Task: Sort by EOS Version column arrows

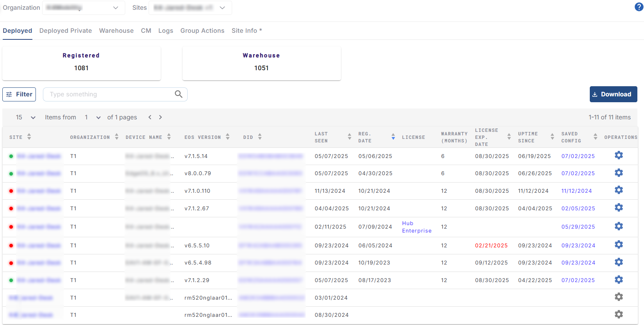Action: (228, 137)
